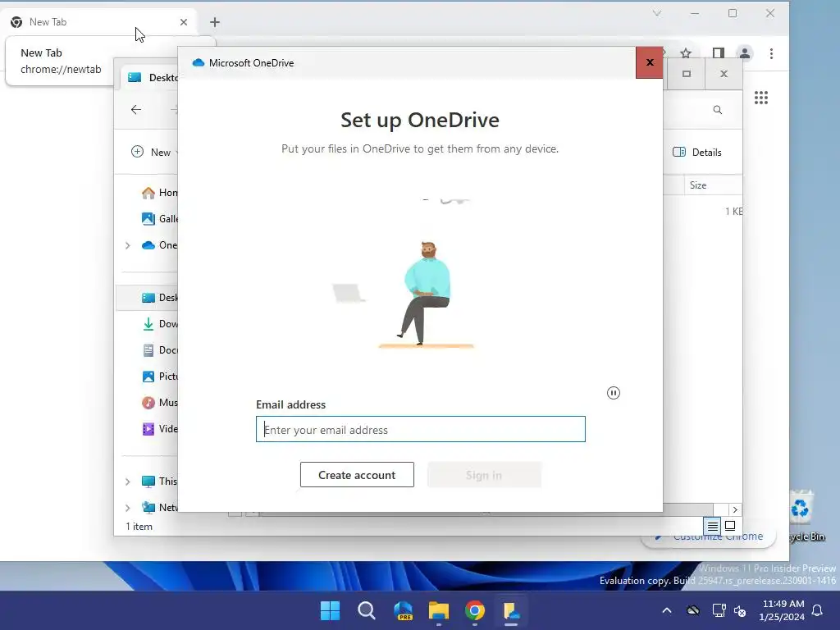The image size is (840, 630).
Task: Open the Windows Start menu
Action: click(x=330, y=610)
